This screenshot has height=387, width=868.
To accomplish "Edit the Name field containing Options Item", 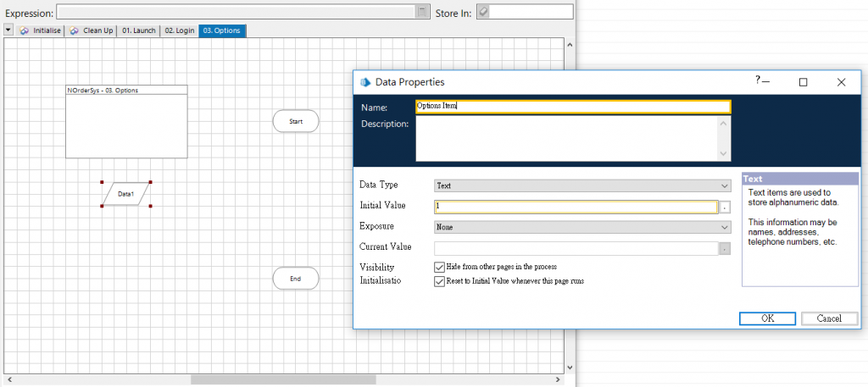I will pos(573,106).
